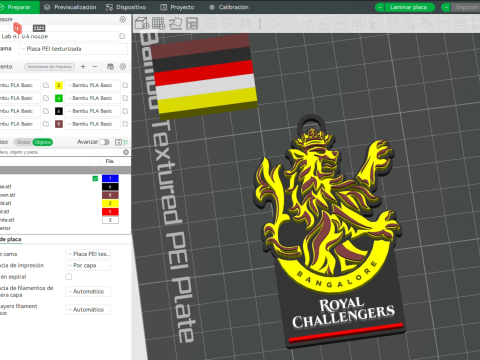
Task: Edit preset for filament 4
Action: click(x=125, y=98)
